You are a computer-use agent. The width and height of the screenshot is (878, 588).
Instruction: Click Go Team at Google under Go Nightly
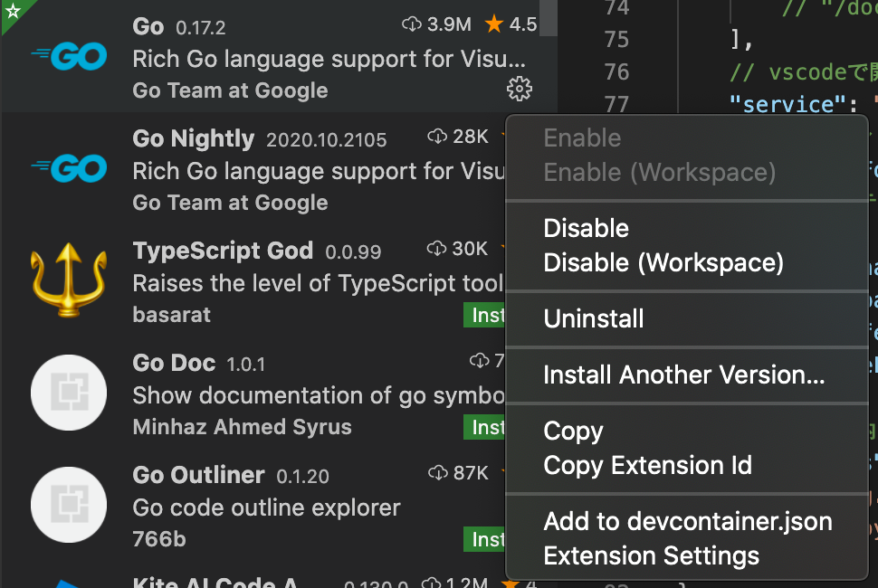pos(230,203)
